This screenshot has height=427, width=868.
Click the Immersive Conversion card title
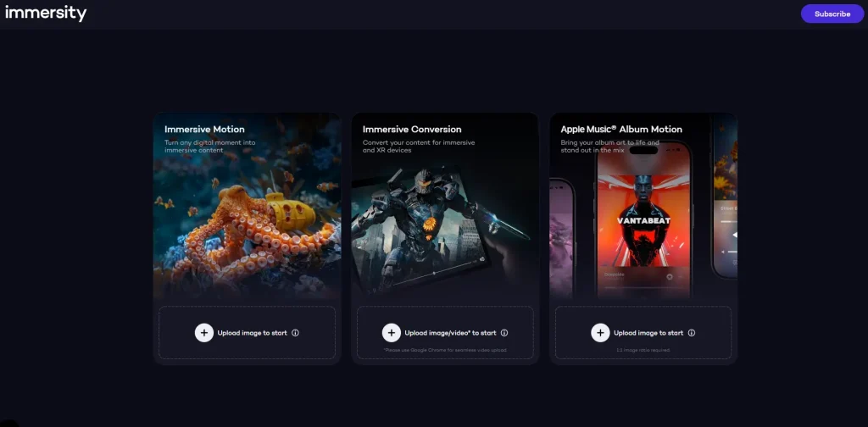point(412,130)
